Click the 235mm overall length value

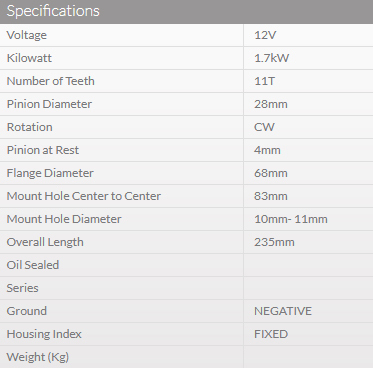[x=274, y=242]
